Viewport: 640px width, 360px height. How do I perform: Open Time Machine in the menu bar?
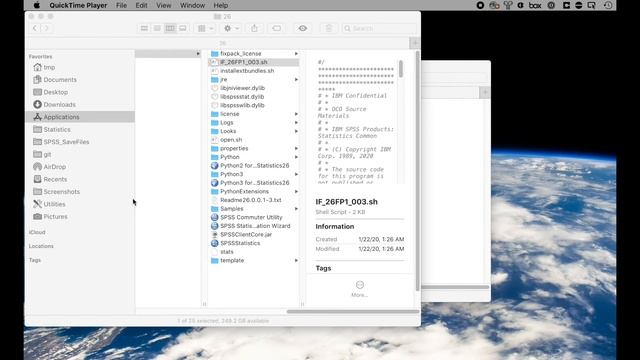[x=608, y=5]
